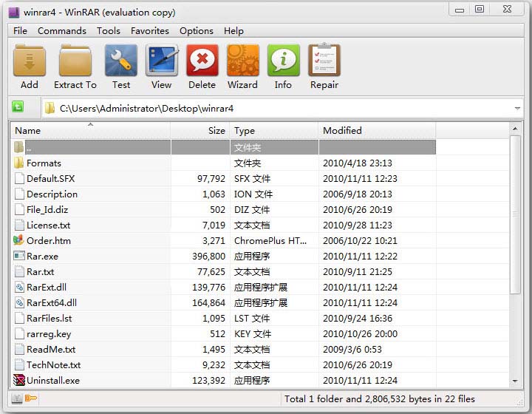This screenshot has height=414, width=532.
Task: Launch the Wizard tool
Action: coord(242,61)
